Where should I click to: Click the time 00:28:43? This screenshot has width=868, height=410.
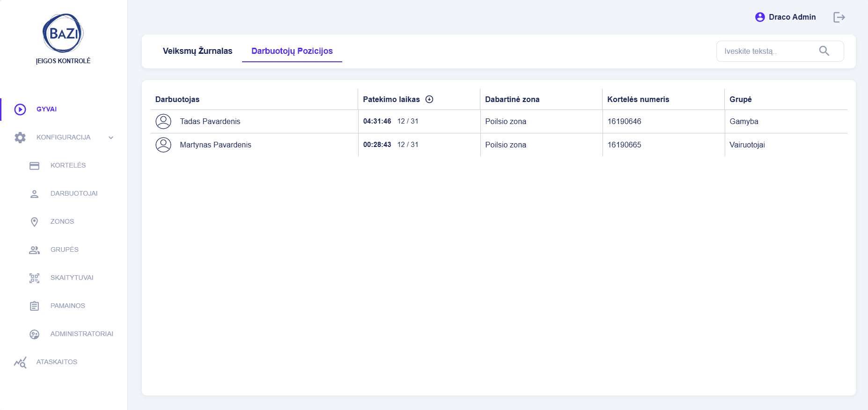pyautogui.click(x=377, y=144)
